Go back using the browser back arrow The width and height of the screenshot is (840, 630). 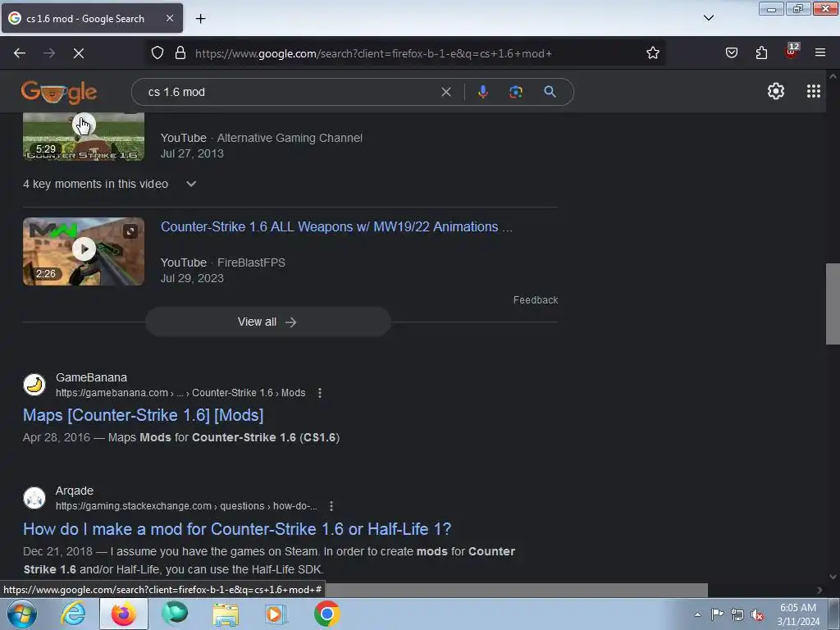[20, 53]
